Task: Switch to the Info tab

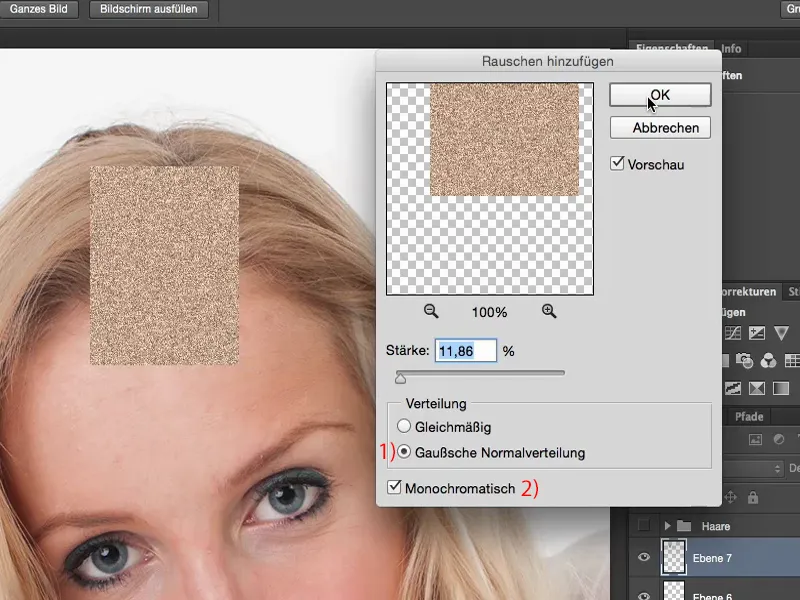Action: [731, 48]
